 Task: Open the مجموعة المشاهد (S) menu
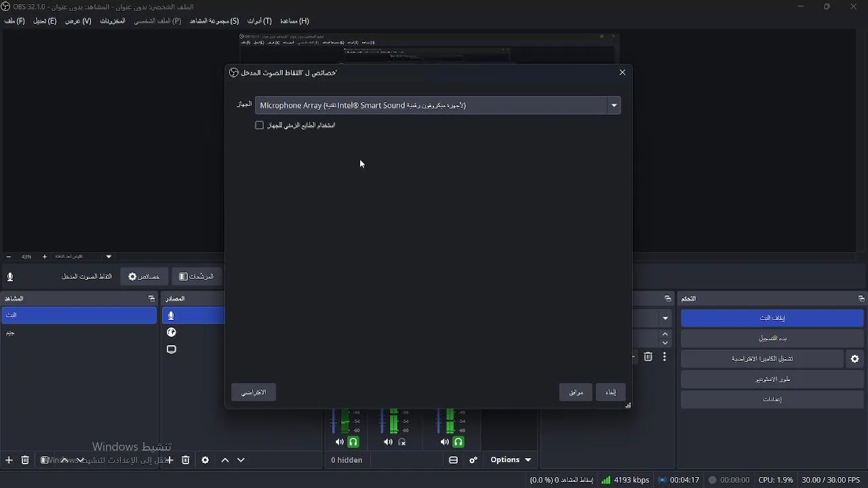tap(214, 21)
